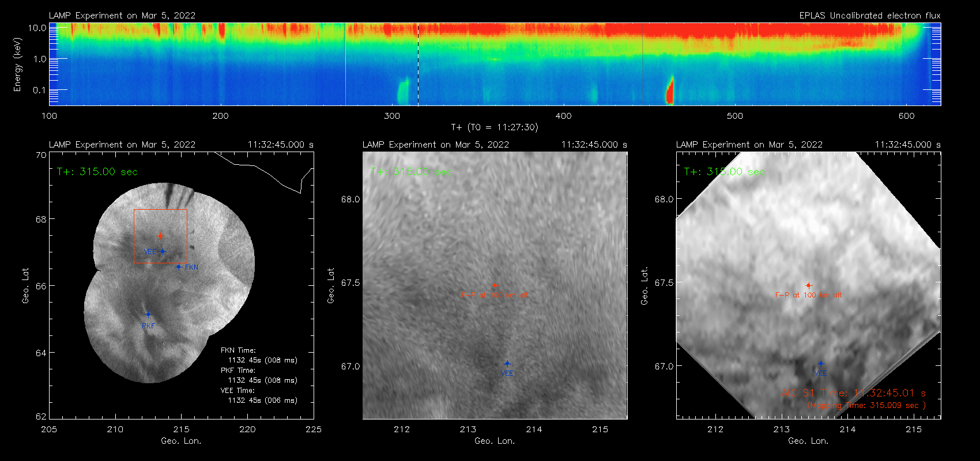The image size is (980, 461).
Task: Click the '600' tick on spectrogram time axis
Action: [907, 116]
